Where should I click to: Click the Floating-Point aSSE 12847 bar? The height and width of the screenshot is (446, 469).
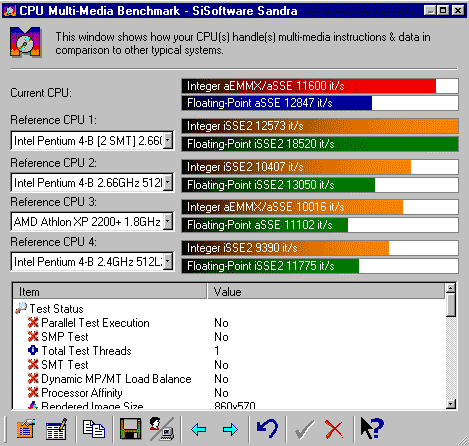click(x=320, y=103)
